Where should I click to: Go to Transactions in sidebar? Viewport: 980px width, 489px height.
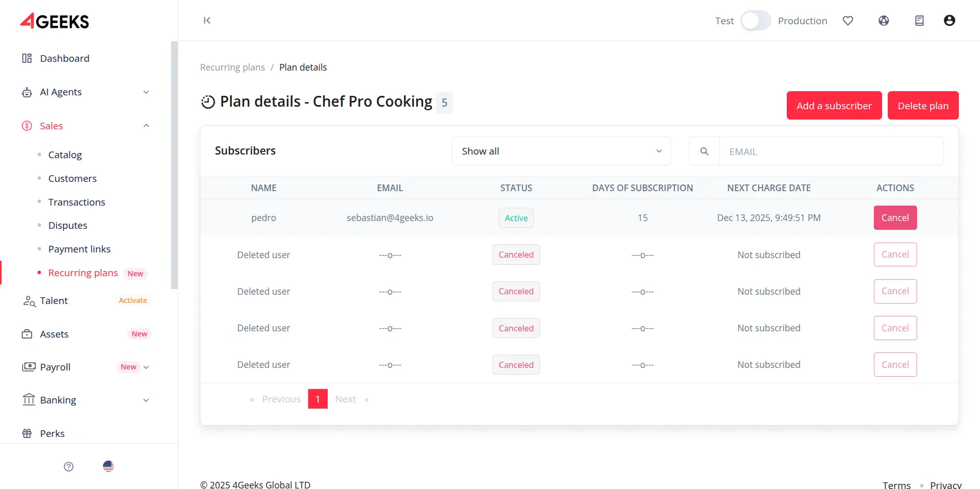76,202
